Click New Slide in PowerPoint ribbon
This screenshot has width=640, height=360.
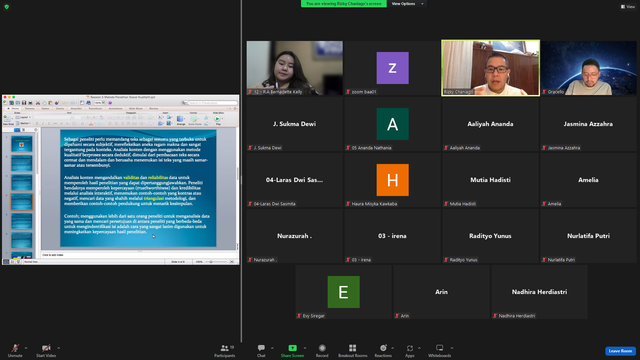[x=8, y=120]
